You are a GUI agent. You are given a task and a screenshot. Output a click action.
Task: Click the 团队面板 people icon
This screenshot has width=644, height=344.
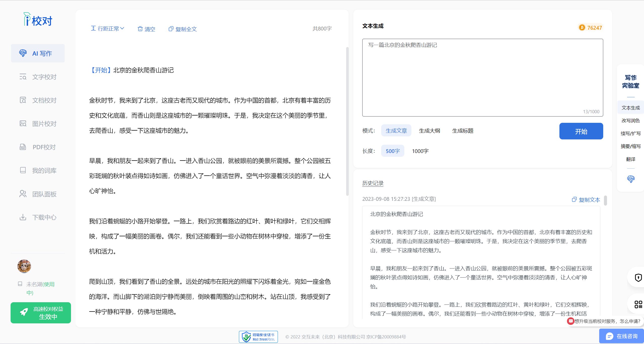pos(23,194)
